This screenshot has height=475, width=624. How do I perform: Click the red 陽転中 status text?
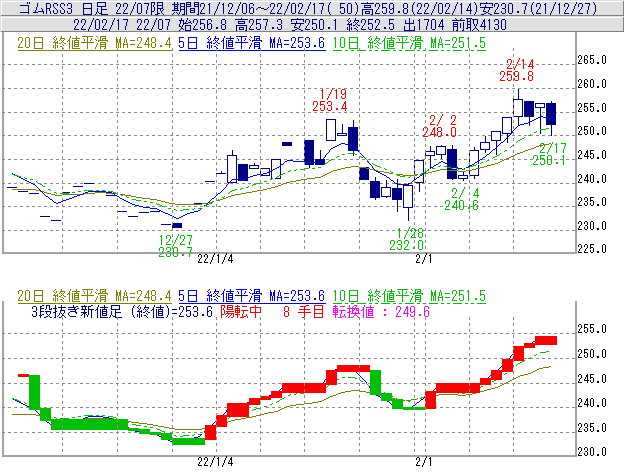pos(241,311)
